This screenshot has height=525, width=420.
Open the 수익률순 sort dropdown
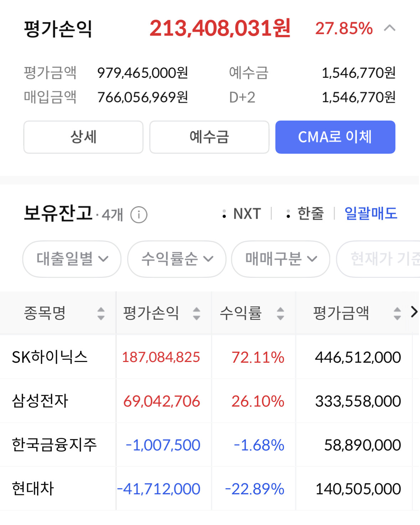coord(177,259)
